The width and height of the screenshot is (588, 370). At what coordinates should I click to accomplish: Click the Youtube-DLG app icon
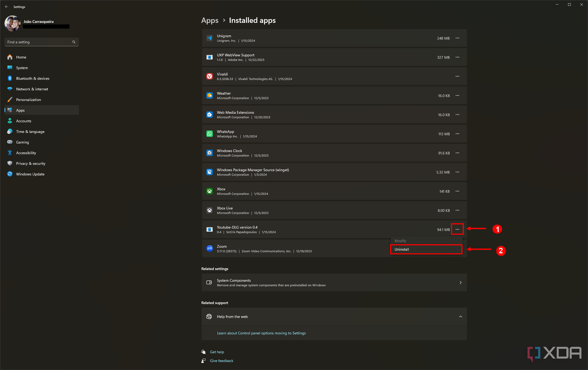[x=210, y=230]
